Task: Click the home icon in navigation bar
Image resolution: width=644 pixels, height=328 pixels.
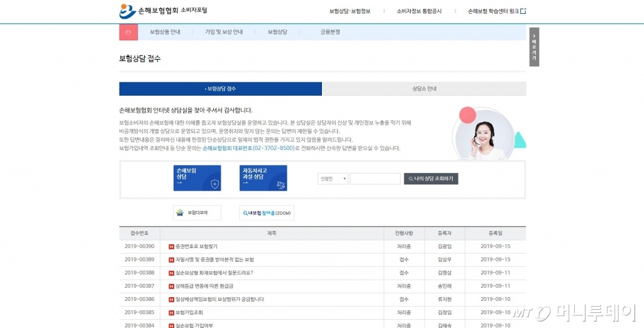Action: coord(128,32)
